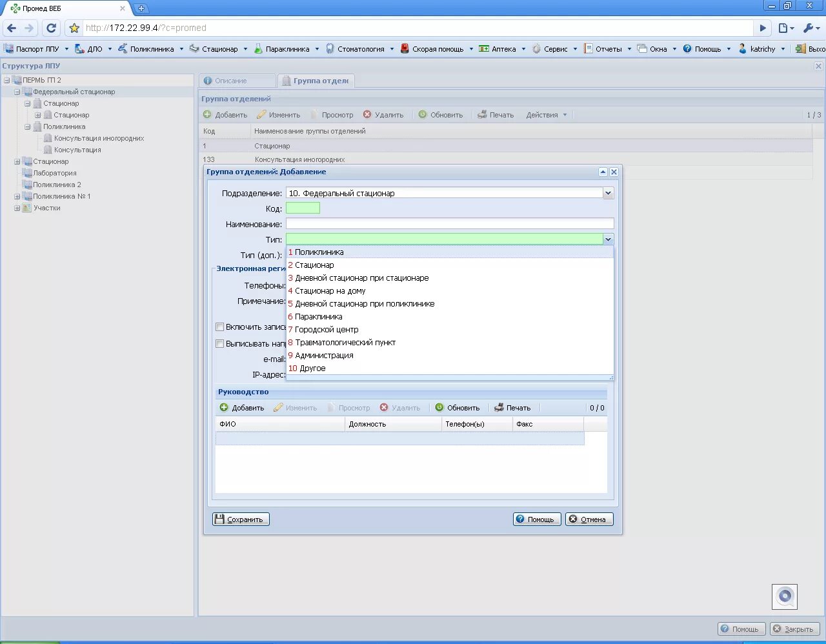Click the Тип dropdown arrow
The width and height of the screenshot is (826, 644).
click(x=608, y=239)
